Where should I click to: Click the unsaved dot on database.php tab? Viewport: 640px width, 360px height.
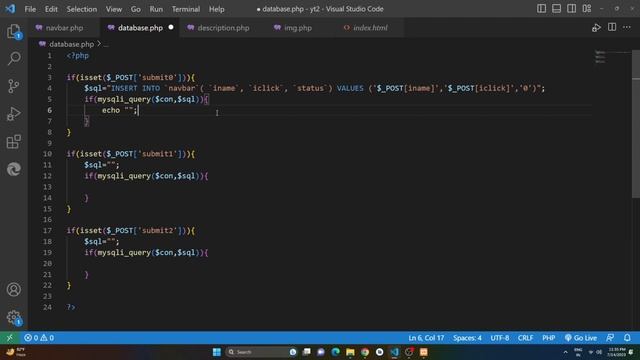(x=171, y=27)
